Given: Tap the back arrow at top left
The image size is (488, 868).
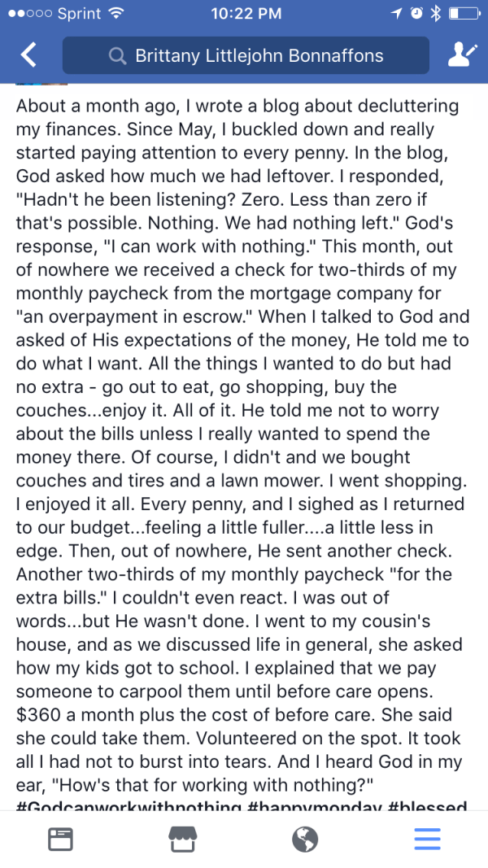Looking at the screenshot, I should coord(28,55).
